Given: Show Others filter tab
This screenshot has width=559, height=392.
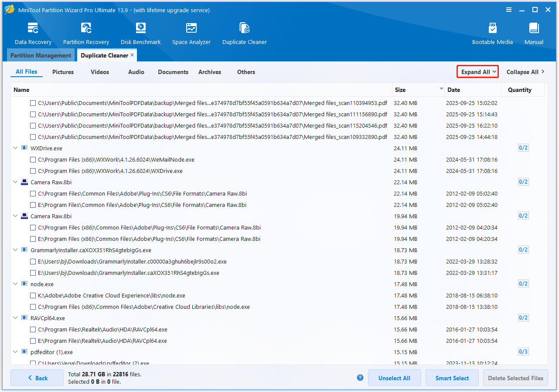Looking at the screenshot, I should coord(246,72).
